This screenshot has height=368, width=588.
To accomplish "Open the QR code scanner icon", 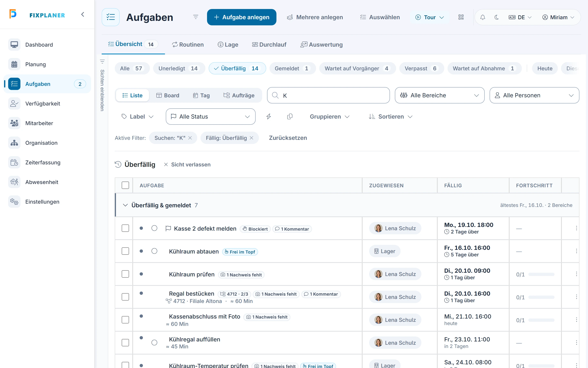I will pyautogui.click(x=461, y=17).
